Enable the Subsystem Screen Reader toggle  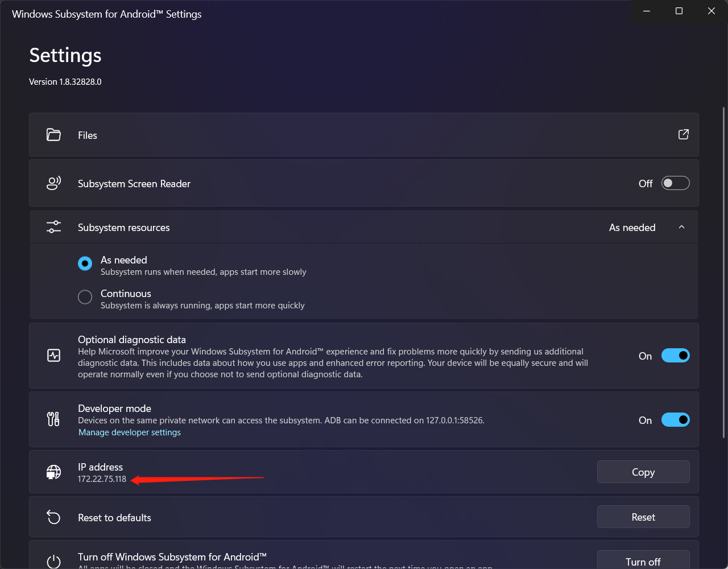point(675,183)
